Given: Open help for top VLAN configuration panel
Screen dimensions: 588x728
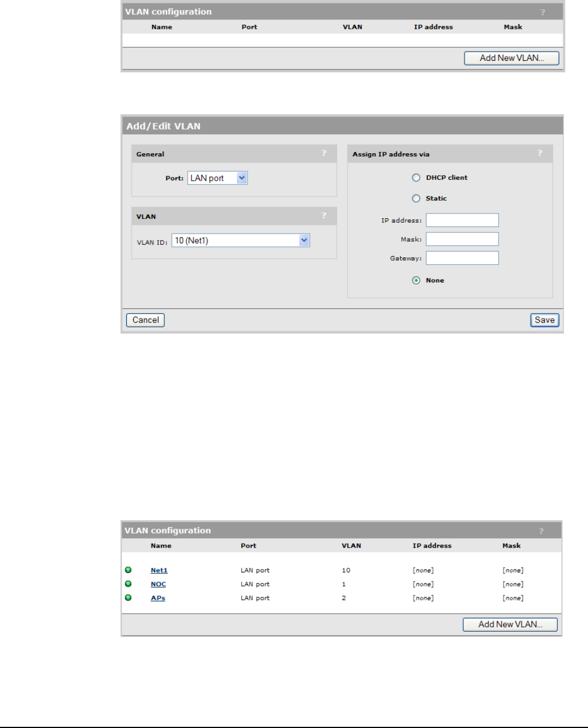Looking at the screenshot, I should pyautogui.click(x=543, y=12).
